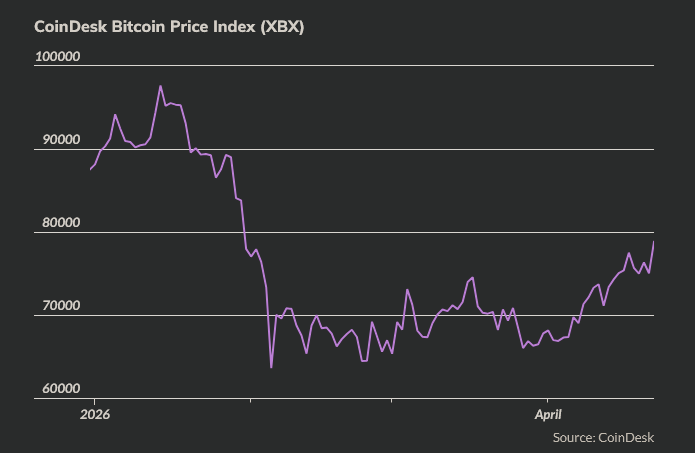Click the leftmost starting point of the price line
Screen dimensions: 695x453
[90, 169]
